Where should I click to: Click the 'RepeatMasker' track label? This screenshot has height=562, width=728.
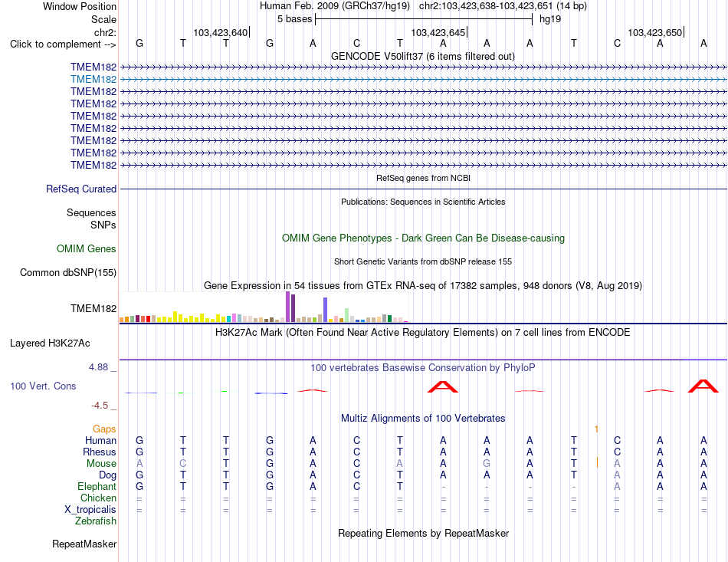pos(84,544)
